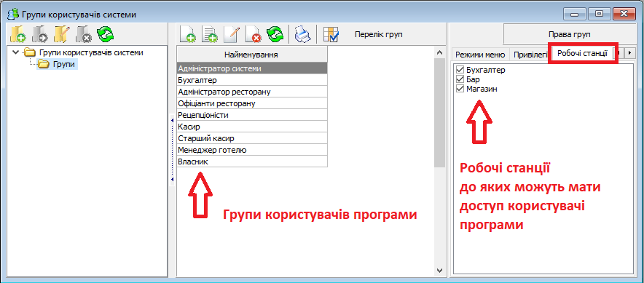Viewport: 644px width, 283px height.
Task: Click the group list scrollbar down arrow
Action: click(x=439, y=271)
